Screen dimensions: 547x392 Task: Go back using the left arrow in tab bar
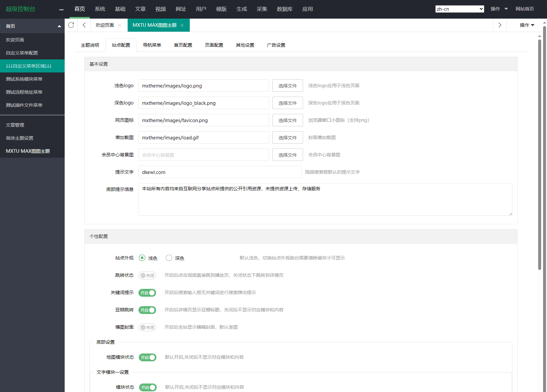[84, 25]
